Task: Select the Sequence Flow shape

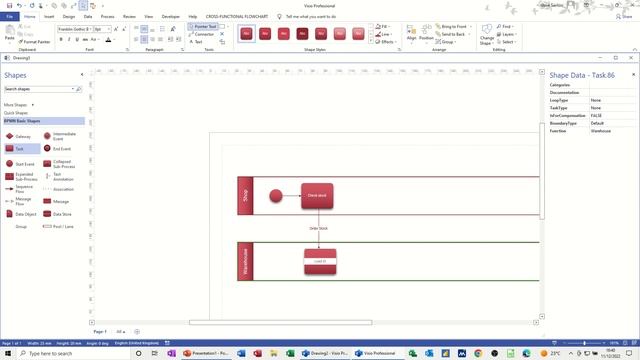Action: pos(20,189)
